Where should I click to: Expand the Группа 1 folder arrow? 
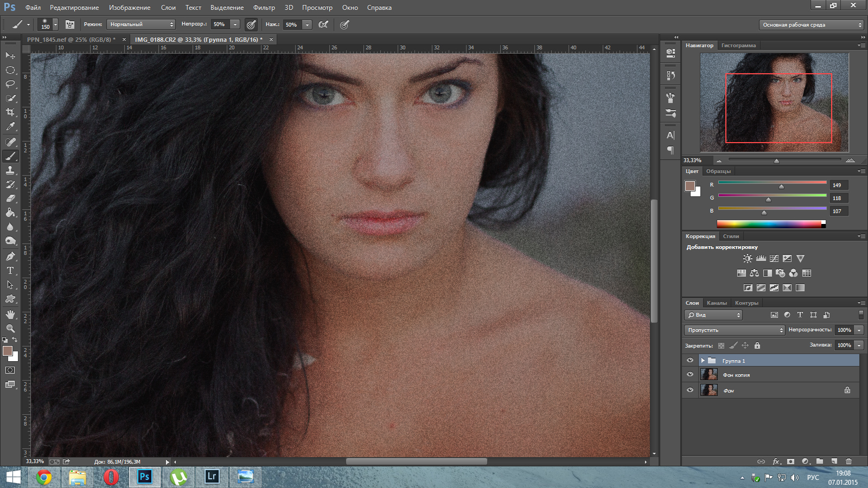[x=703, y=361]
